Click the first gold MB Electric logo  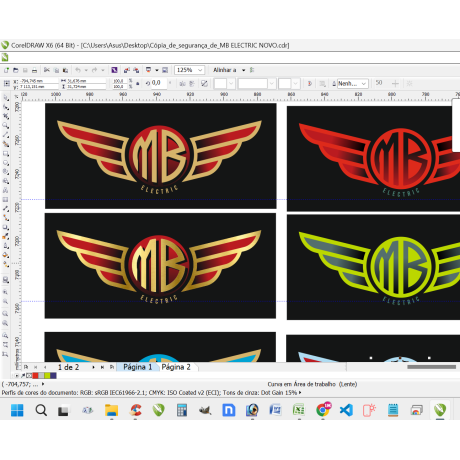(x=159, y=156)
